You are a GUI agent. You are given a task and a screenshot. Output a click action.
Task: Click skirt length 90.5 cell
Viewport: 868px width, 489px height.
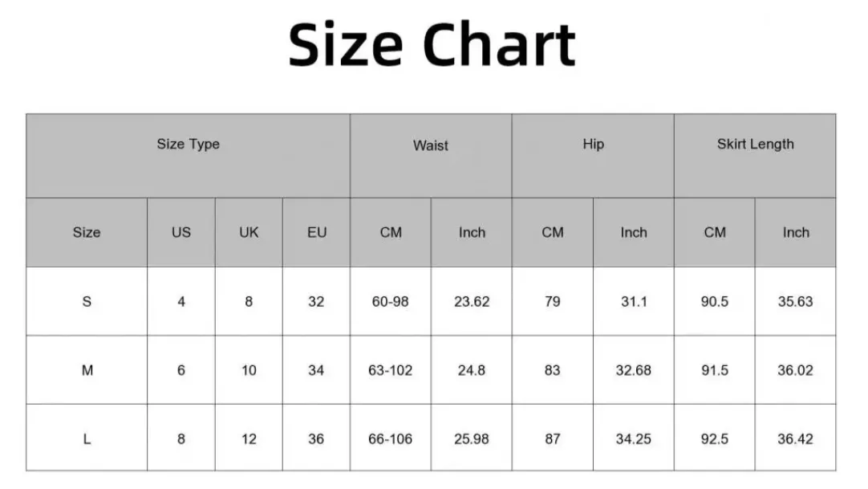click(x=715, y=301)
